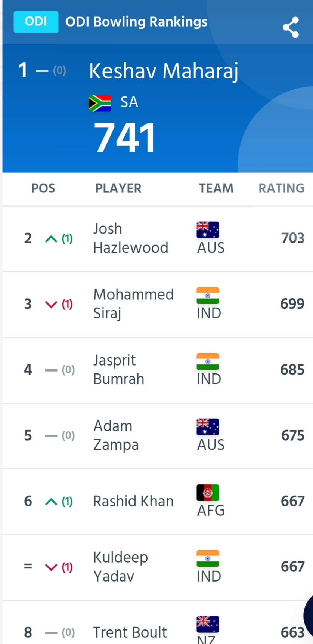Tap India flag beside Mohammed Siraj
Screen dimensions: 313x644
pyautogui.click(x=208, y=296)
